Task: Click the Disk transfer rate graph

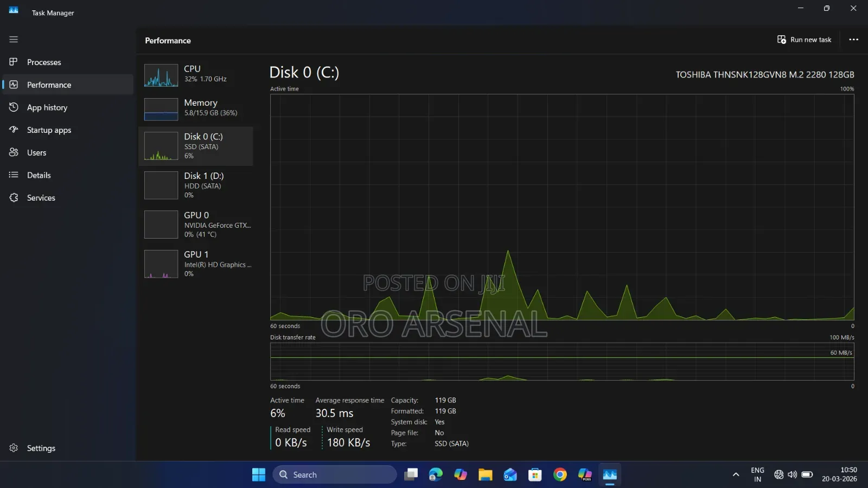Action: tap(562, 361)
